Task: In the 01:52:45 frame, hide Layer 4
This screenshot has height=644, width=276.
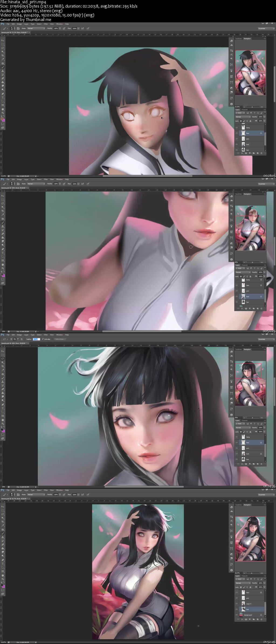Action: pyautogui.click(x=237, y=604)
